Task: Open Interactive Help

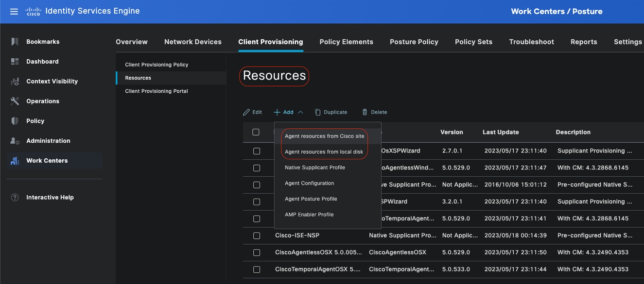Action: 50,198
